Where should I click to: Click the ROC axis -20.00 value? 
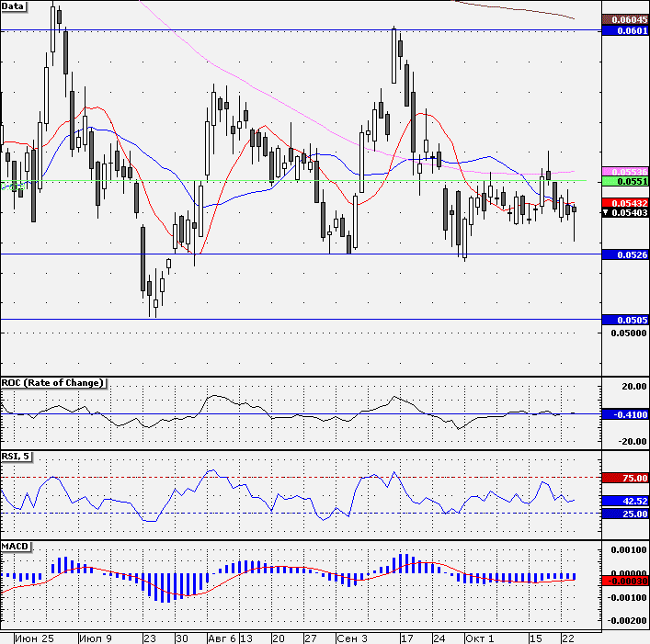point(633,442)
